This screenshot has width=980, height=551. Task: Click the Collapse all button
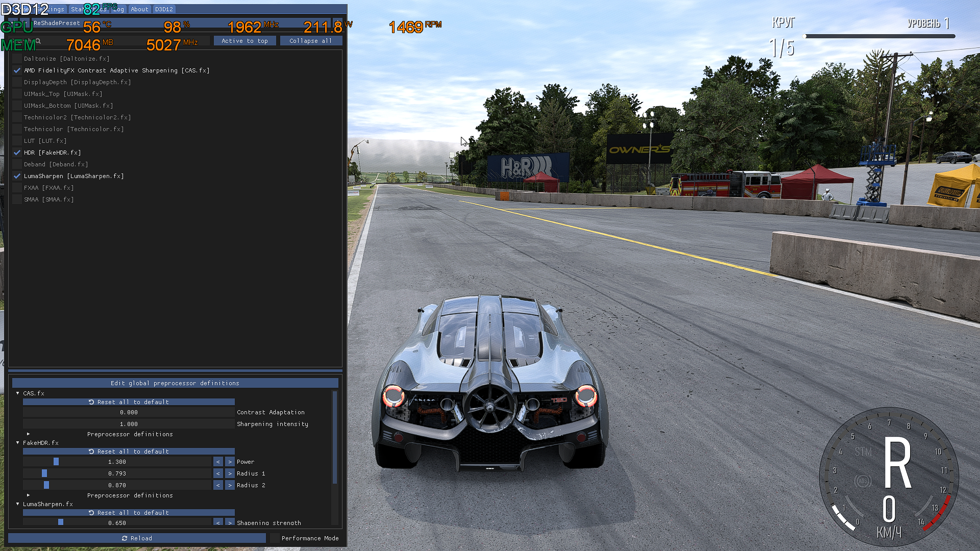[x=310, y=41]
